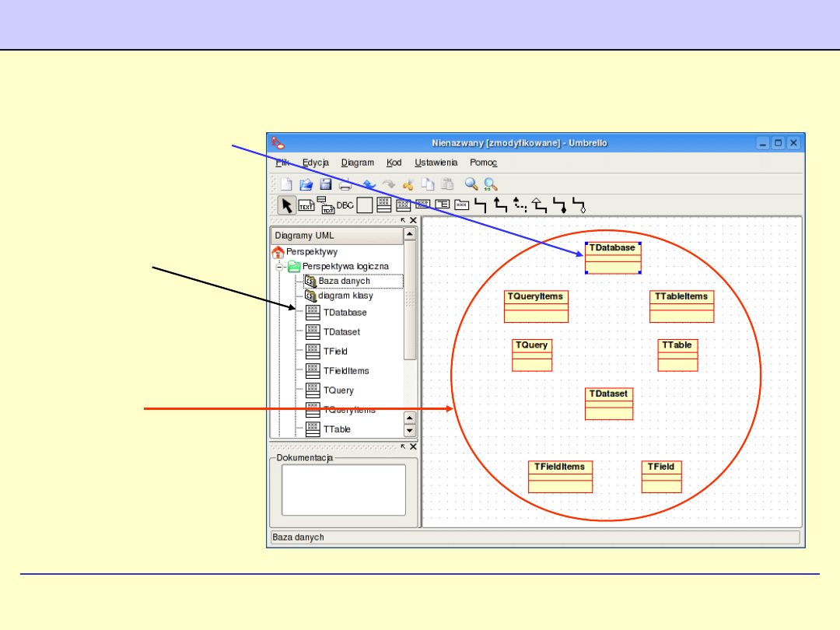Select the empty Box drawing tool

pyautogui.click(x=364, y=205)
